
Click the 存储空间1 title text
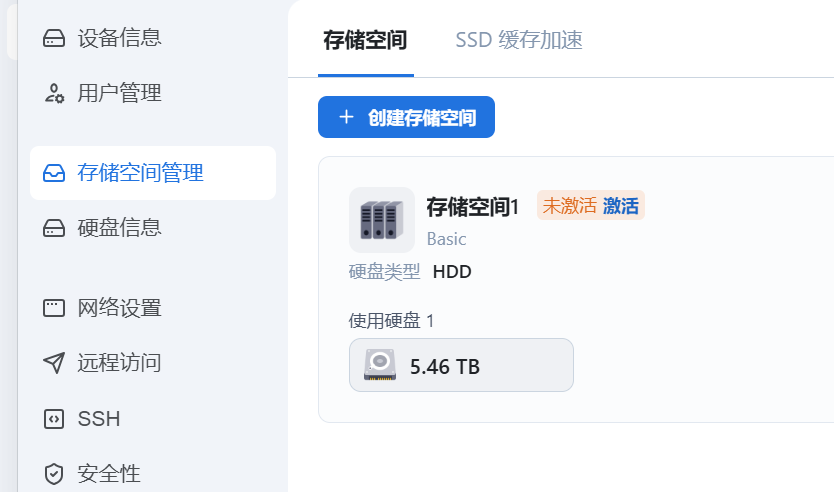pyautogui.click(x=472, y=207)
